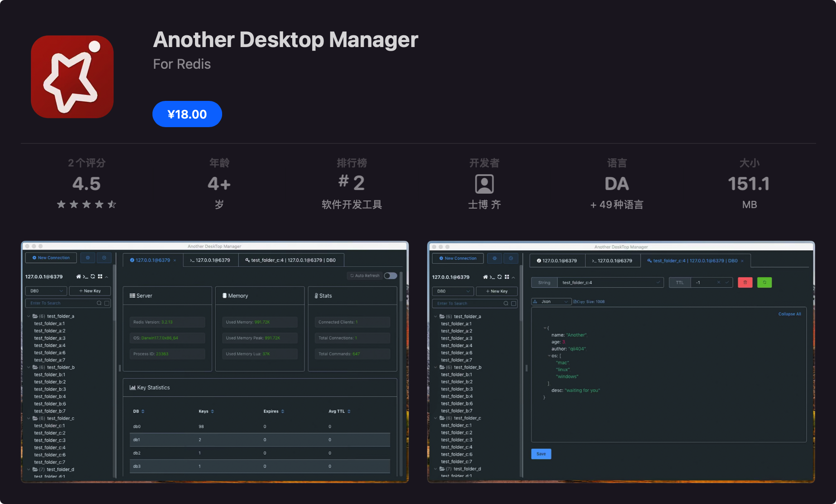Tick search checkbox in right screenshot
Screen dimensions: 836x504
[514, 304]
